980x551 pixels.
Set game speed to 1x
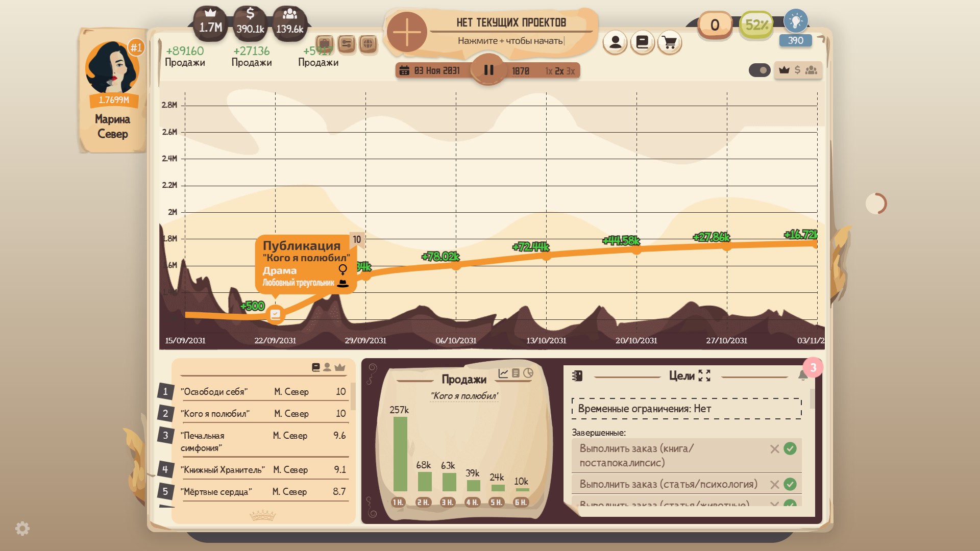point(549,71)
